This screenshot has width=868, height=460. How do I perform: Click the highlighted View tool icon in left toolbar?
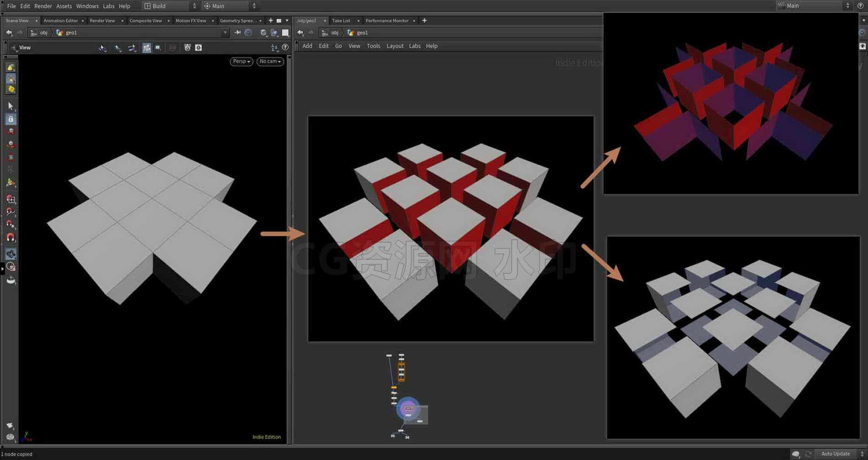point(11,254)
